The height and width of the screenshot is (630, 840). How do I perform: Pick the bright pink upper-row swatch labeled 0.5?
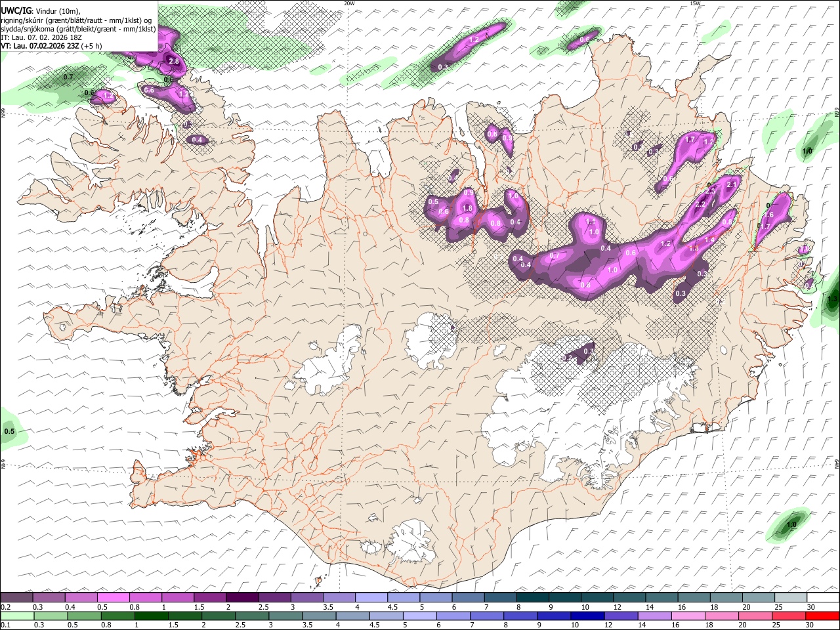point(114,597)
